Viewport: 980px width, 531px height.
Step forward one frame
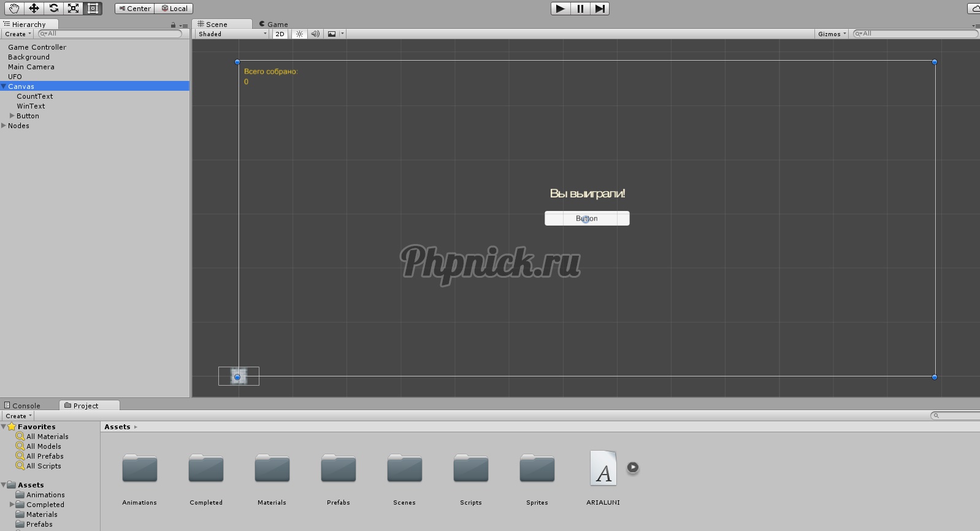(600, 9)
